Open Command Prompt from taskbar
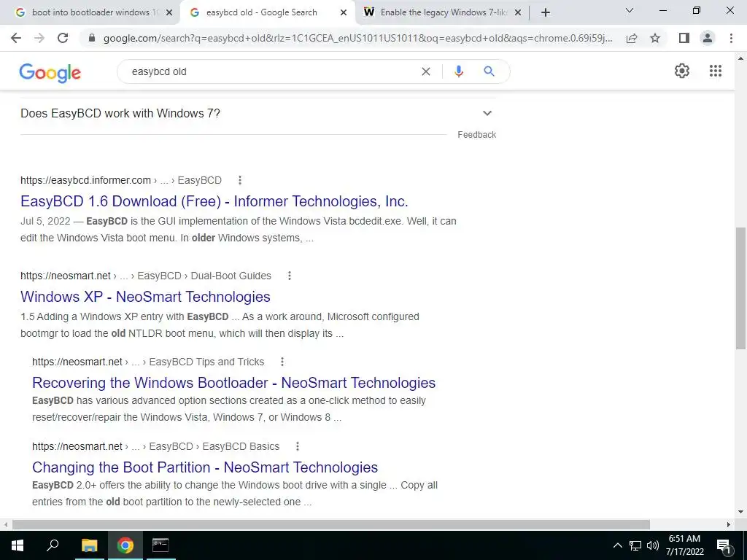Screen dimensions: 747x560 click(x=160, y=545)
